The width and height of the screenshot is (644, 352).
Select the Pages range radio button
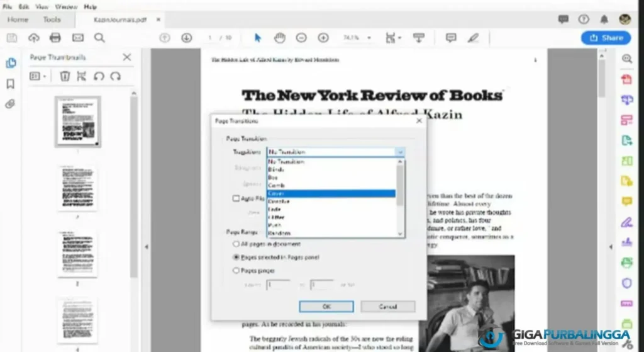pos(236,271)
